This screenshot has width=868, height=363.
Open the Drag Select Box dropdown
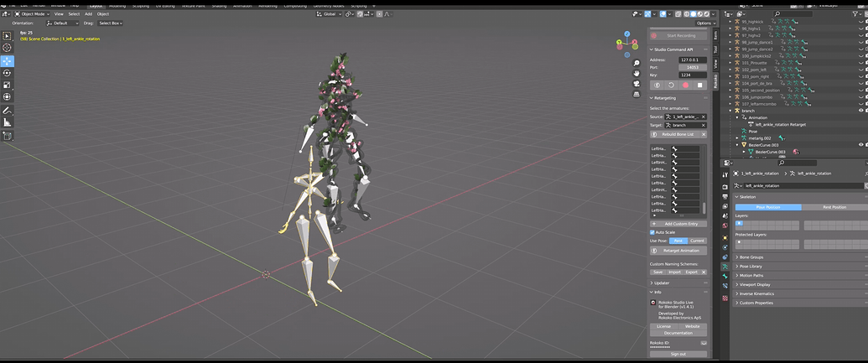click(x=111, y=23)
